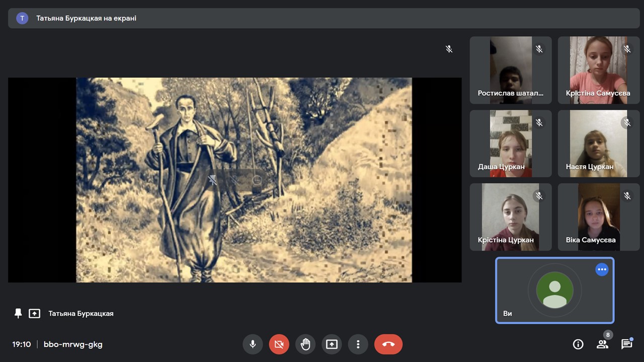Open the chat messages icon
The image size is (644, 362).
coord(626,344)
